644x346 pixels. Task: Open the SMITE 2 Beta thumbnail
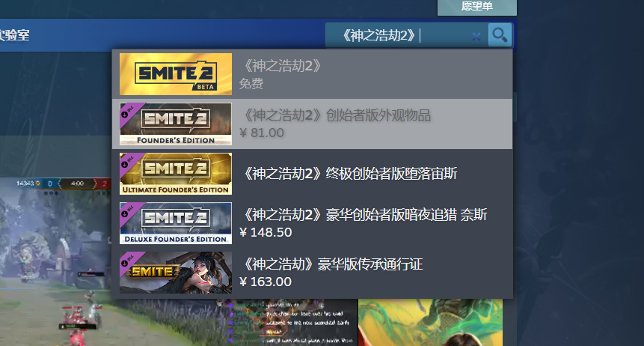coord(176,74)
